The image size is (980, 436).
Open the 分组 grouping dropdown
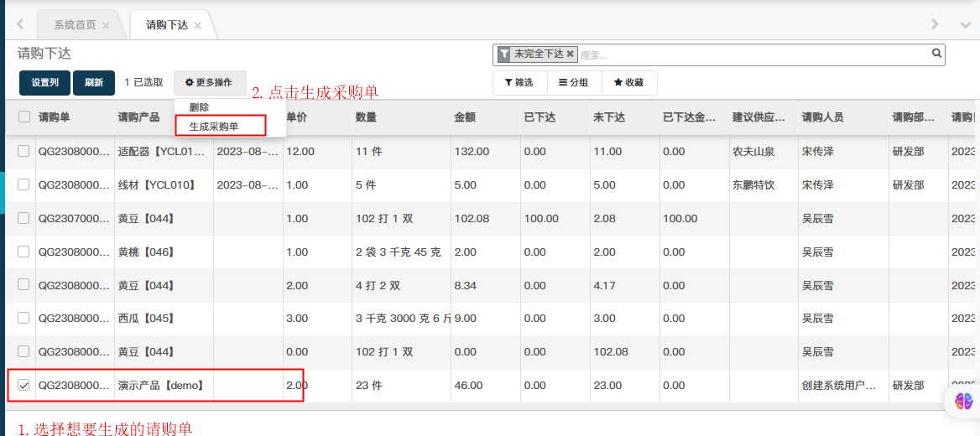[x=574, y=83]
